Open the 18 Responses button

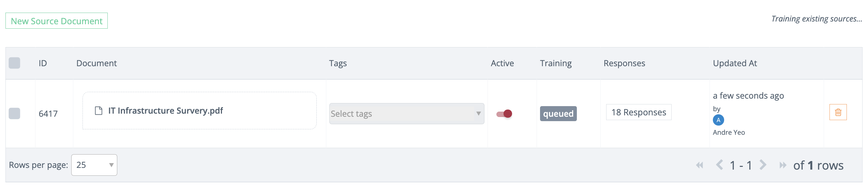639,112
